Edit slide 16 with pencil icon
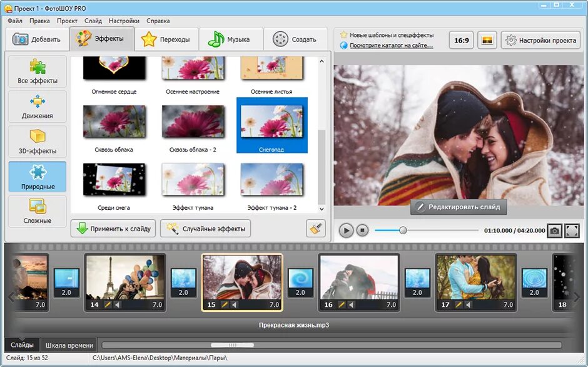 click(x=342, y=304)
